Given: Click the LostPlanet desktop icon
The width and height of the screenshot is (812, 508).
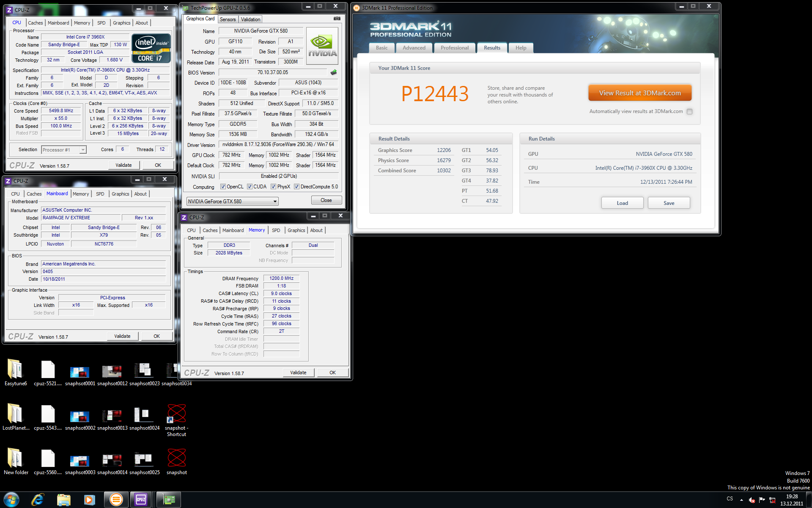Looking at the screenshot, I should (x=16, y=416).
